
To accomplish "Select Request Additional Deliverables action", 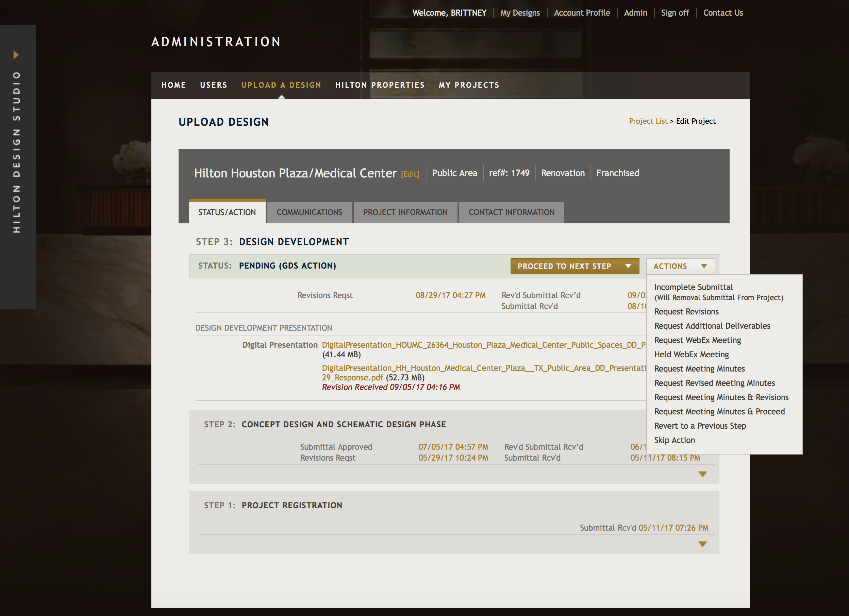I will point(712,326).
